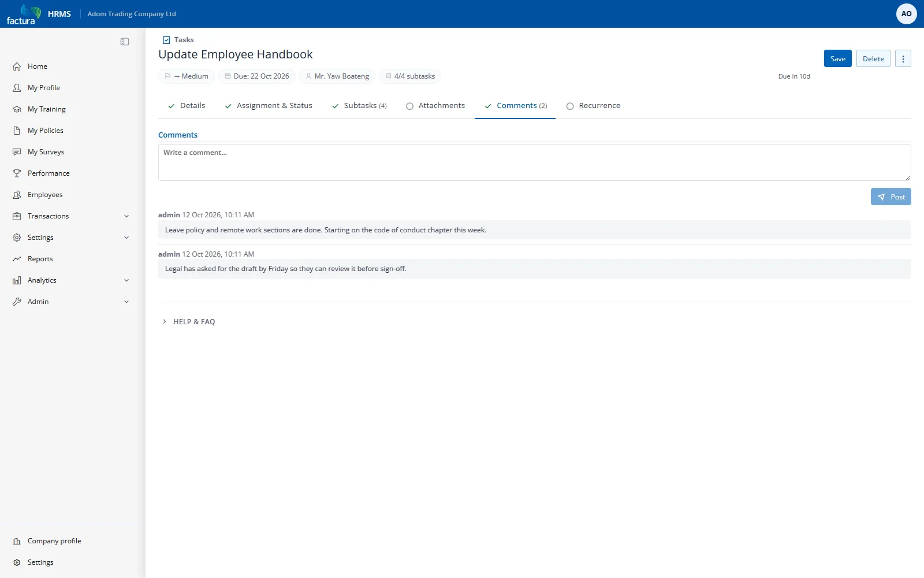Open the Recurrence tab
This screenshot has width=924, height=578.
pos(593,106)
